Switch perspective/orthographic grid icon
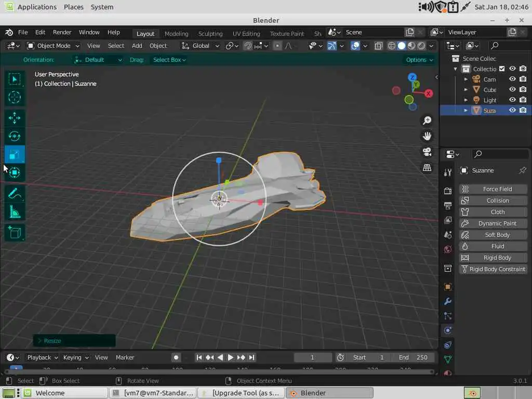This screenshot has height=399, width=532. click(x=427, y=168)
